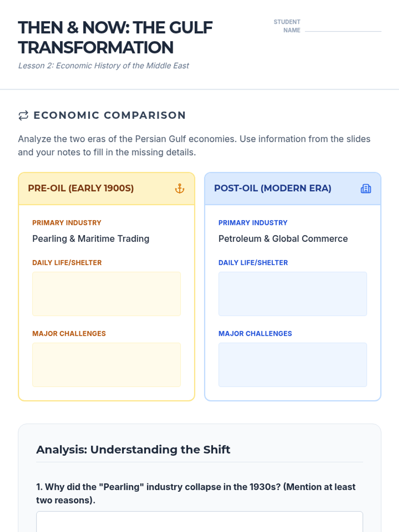Click the anchor icon in Pre-Oil header
The width and height of the screenshot is (399, 532).
pos(180,189)
